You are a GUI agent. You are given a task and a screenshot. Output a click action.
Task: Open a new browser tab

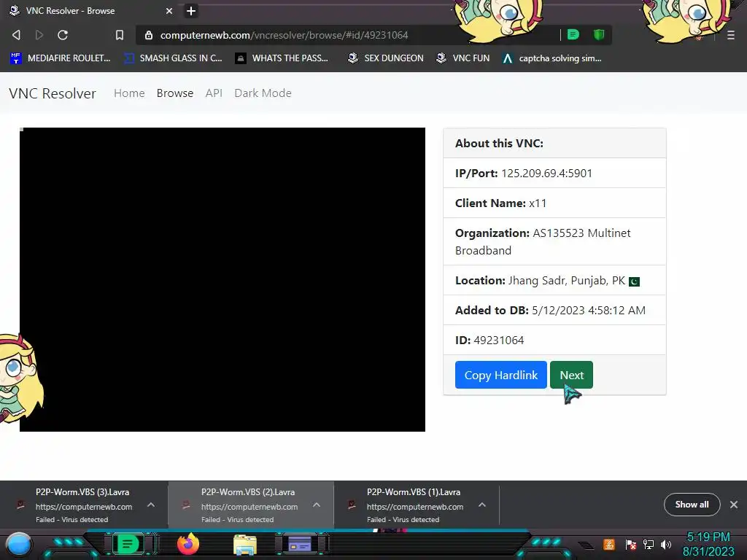(191, 10)
